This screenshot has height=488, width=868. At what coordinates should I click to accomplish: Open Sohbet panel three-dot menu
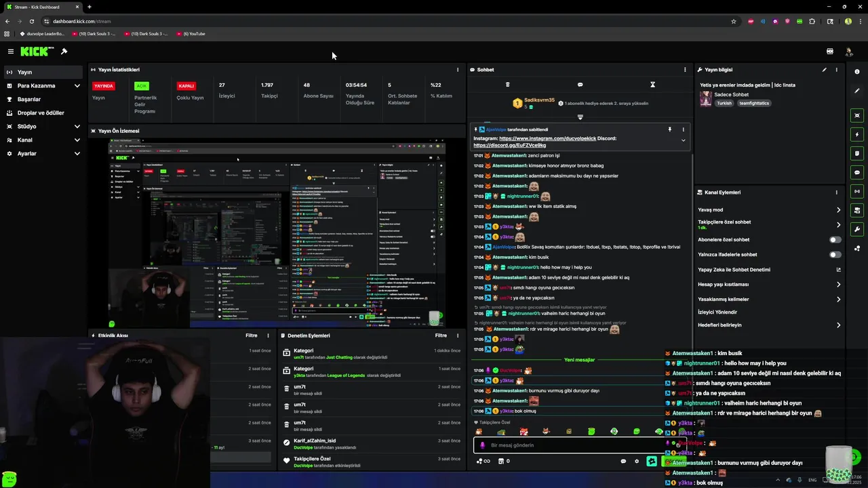click(685, 70)
